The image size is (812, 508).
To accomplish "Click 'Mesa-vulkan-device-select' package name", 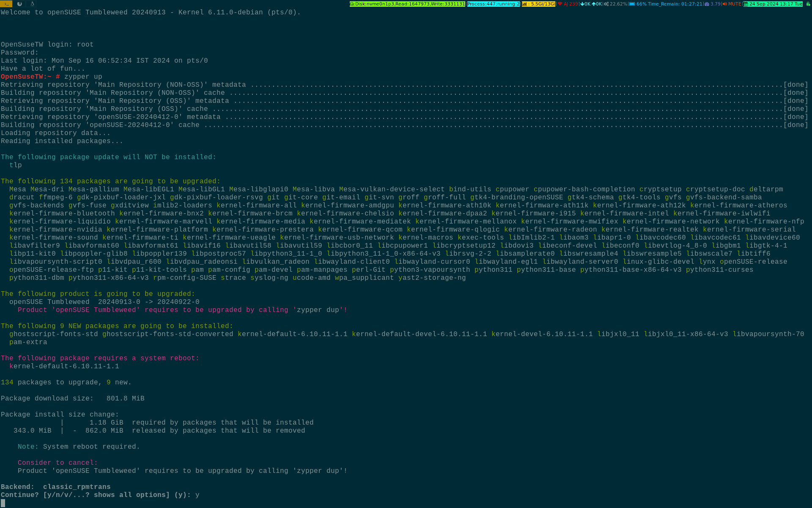I will pos(392,189).
